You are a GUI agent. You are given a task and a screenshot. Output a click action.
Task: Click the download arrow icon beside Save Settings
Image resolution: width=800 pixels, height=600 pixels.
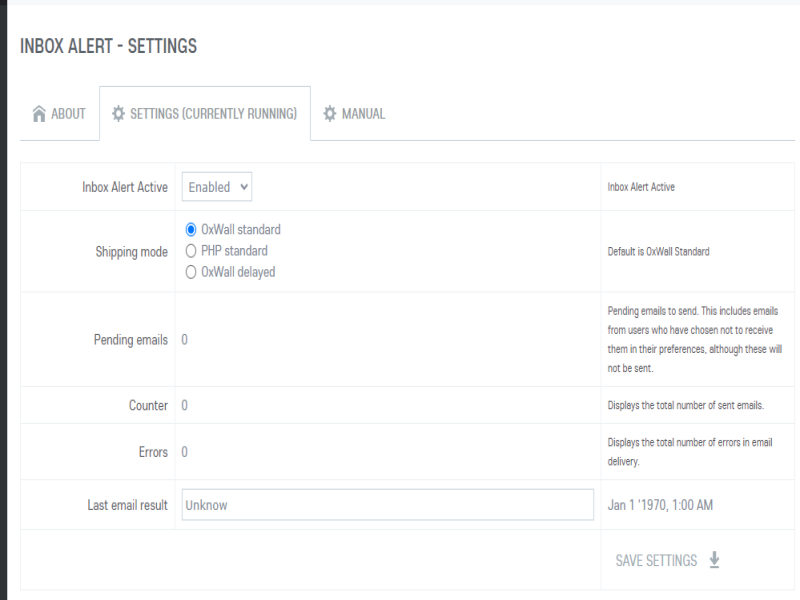click(714, 560)
